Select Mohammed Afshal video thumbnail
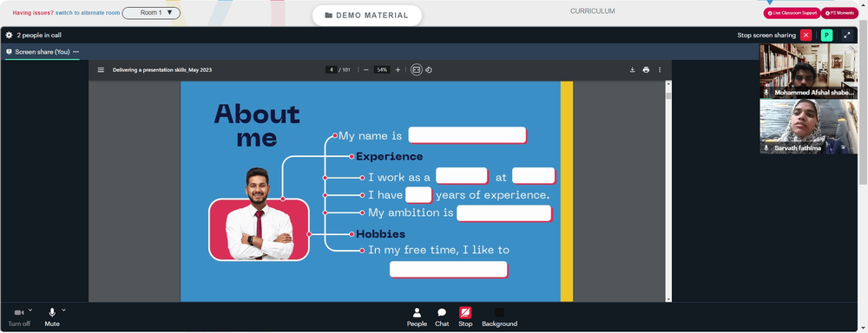This screenshot has height=333, width=868. [808, 71]
